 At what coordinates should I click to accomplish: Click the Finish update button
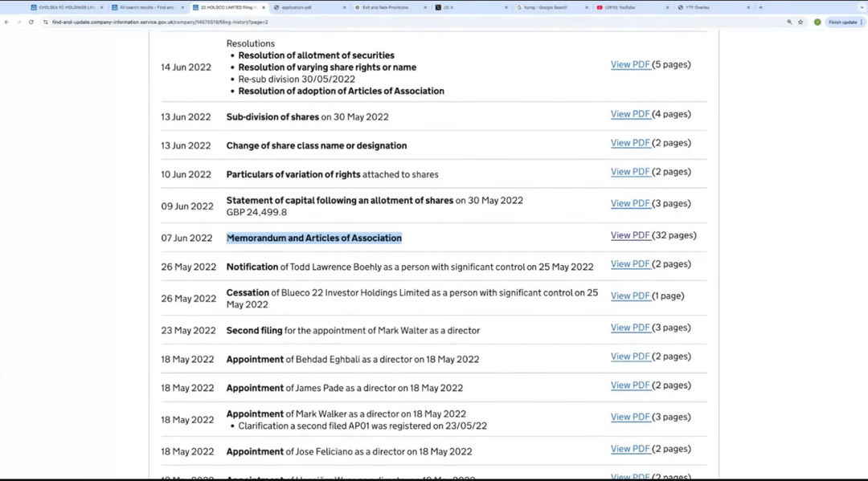pyautogui.click(x=842, y=22)
